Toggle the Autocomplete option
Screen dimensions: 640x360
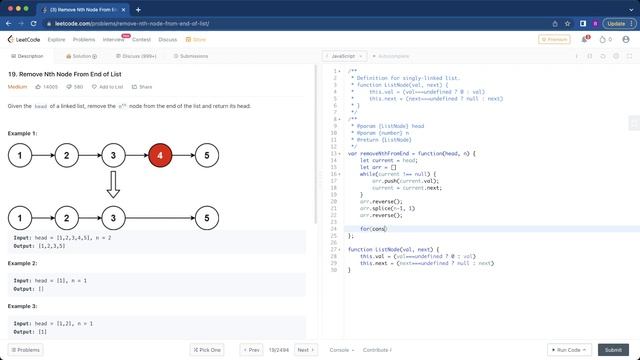point(391,56)
